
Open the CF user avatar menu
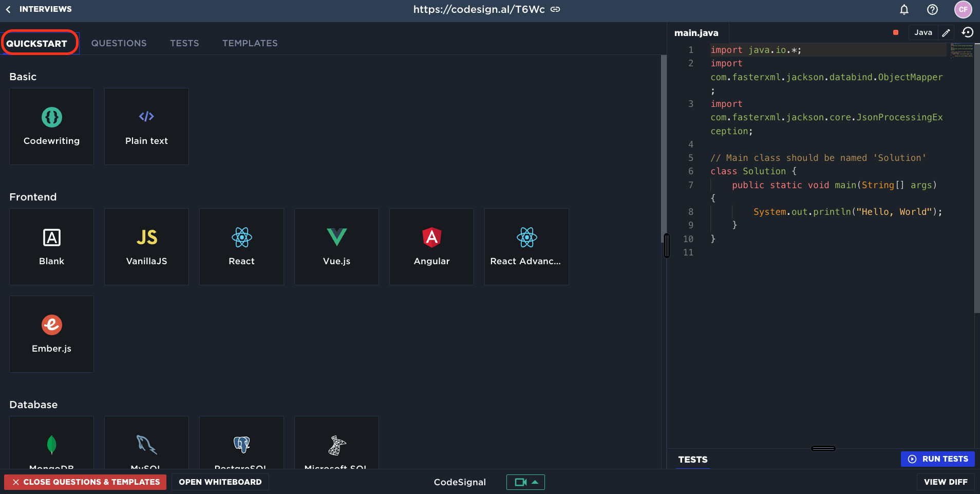(963, 9)
